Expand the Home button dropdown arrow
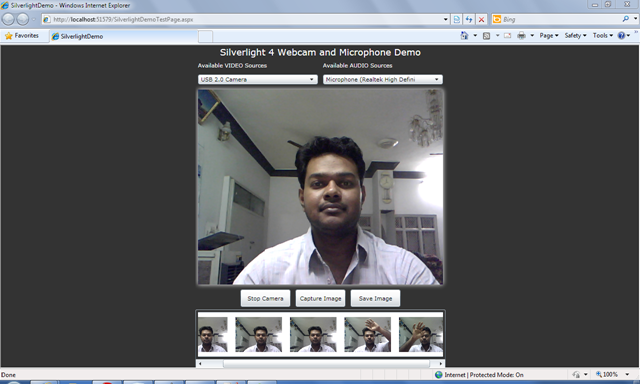640x384 pixels. point(475,36)
